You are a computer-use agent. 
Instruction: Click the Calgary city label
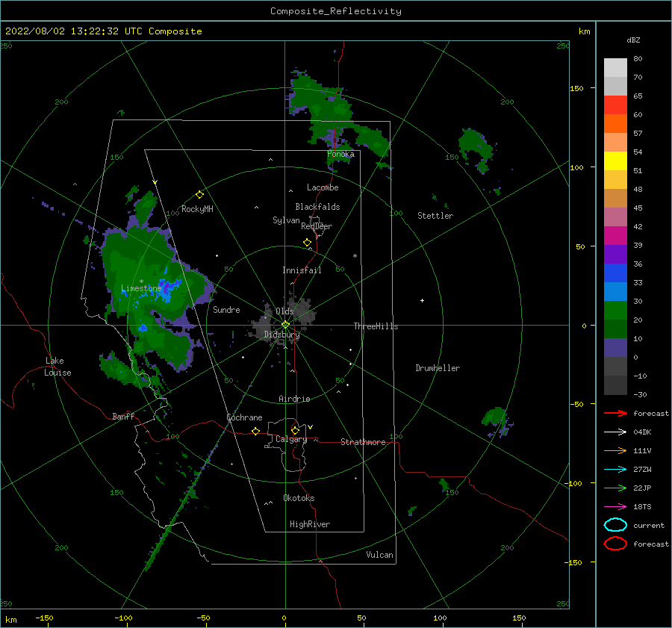pyautogui.click(x=291, y=439)
